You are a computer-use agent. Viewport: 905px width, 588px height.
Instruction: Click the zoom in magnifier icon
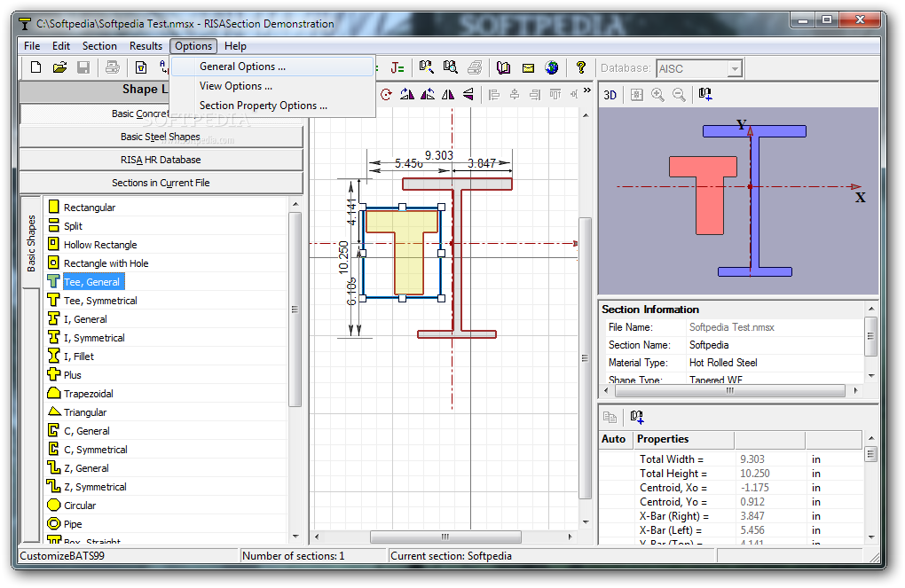(x=657, y=95)
